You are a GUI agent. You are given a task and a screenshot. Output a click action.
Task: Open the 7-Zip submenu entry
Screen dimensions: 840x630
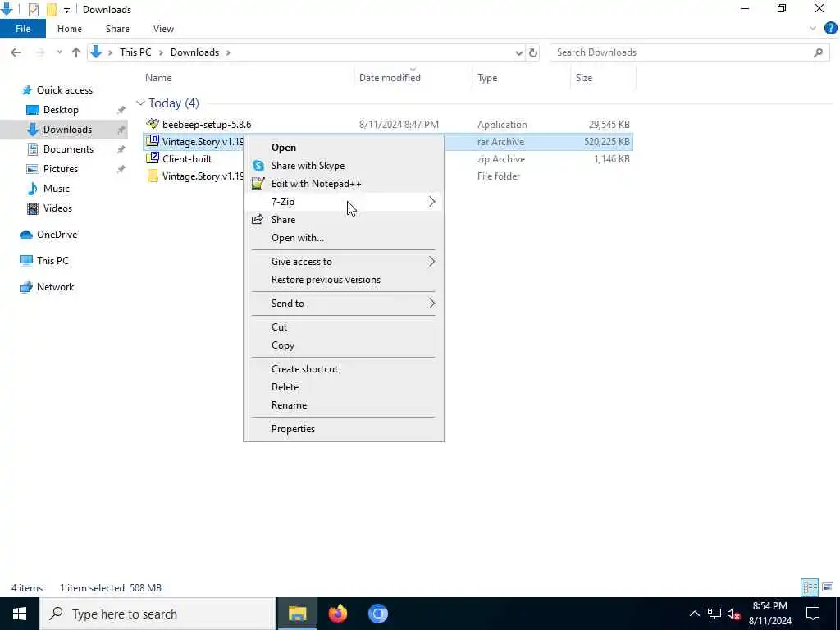(x=344, y=202)
